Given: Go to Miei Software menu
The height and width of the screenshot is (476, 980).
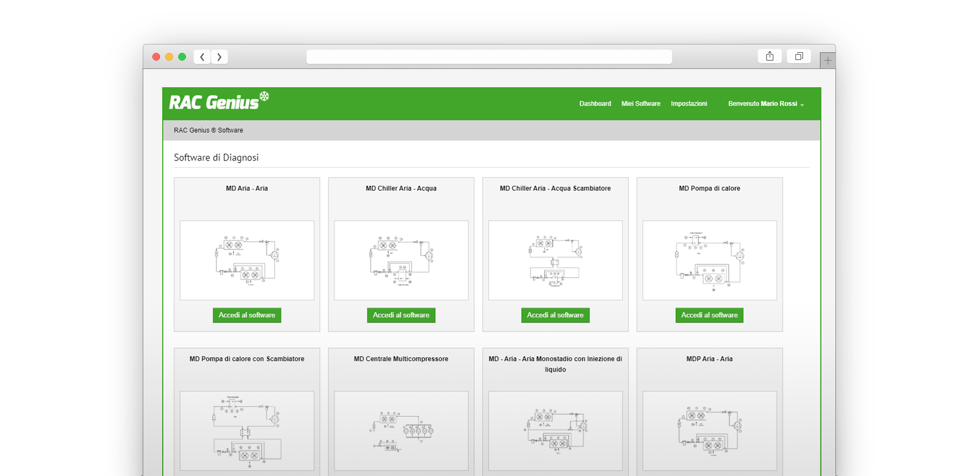Looking at the screenshot, I should tap(640, 104).
